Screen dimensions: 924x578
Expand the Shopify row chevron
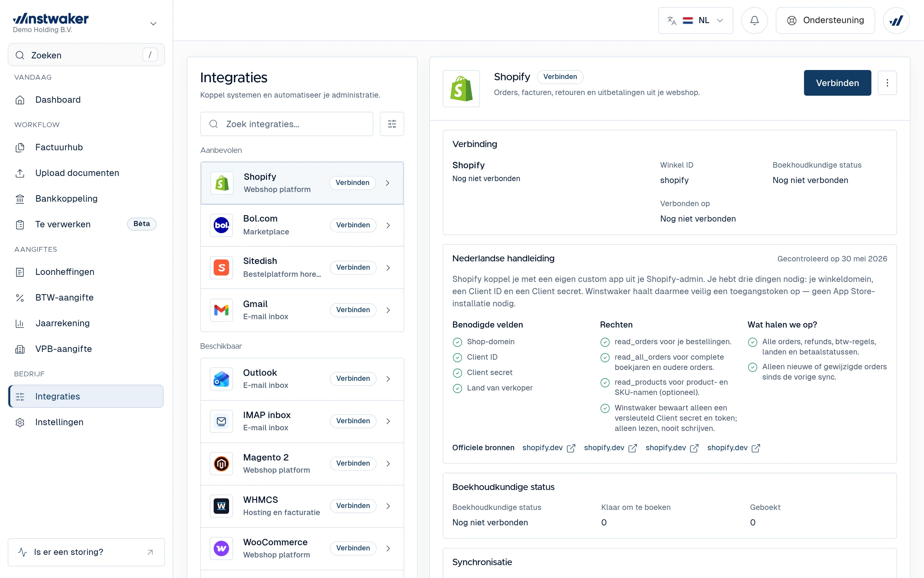388,183
